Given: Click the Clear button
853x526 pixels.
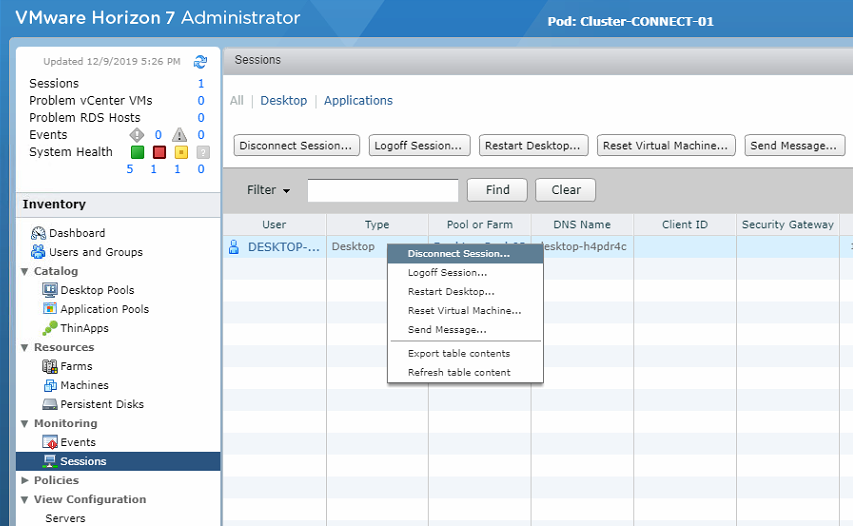Looking at the screenshot, I should pyautogui.click(x=566, y=190).
